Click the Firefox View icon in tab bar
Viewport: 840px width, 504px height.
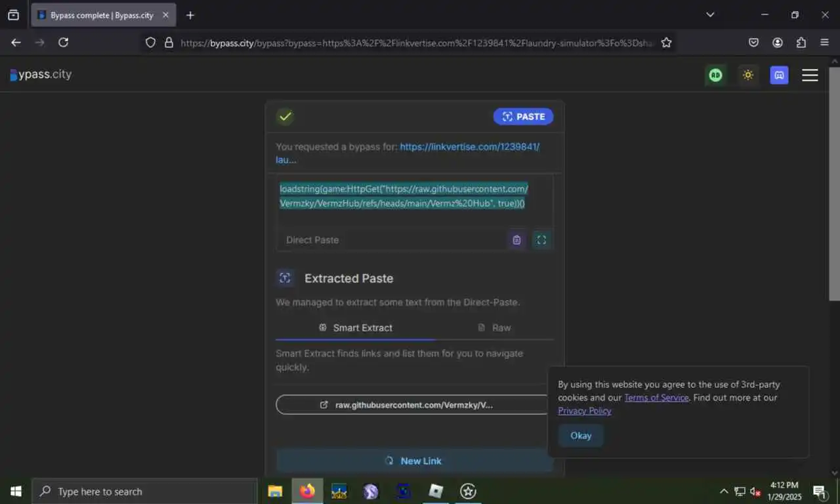tap(13, 15)
